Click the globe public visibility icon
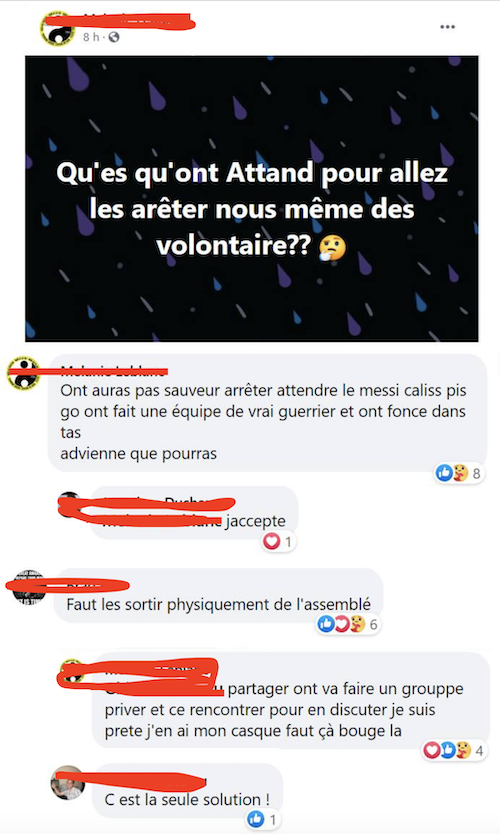500x834 pixels. tap(114, 37)
